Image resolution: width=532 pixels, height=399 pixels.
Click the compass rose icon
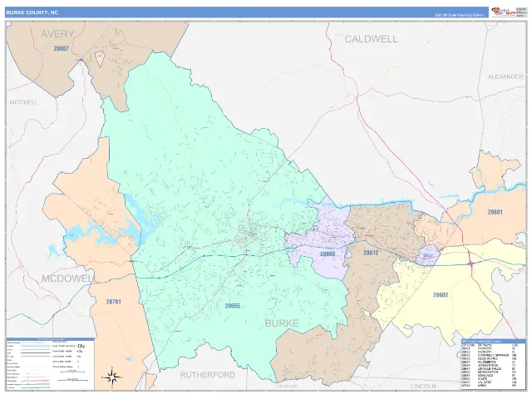(x=112, y=377)
